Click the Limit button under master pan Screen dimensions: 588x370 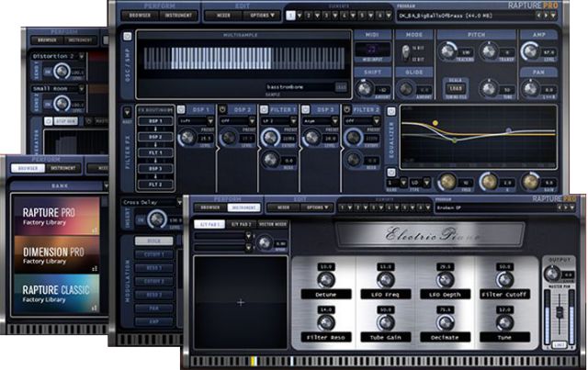point(559,344)
